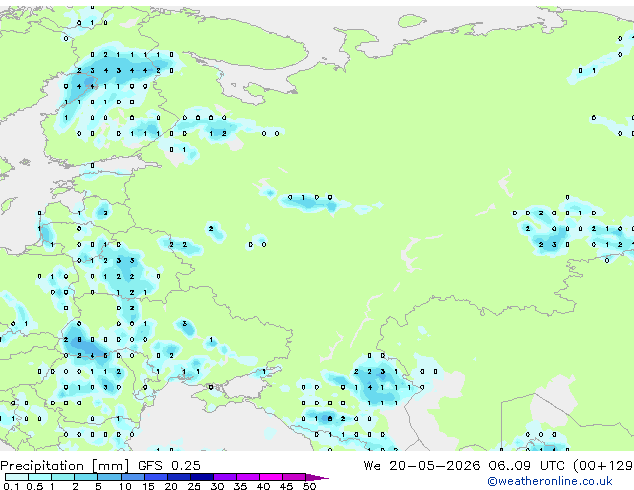Click the date '20-05-2026' in the footer
The width and height of the screenshot is (634, 490).
click(435, 466)
